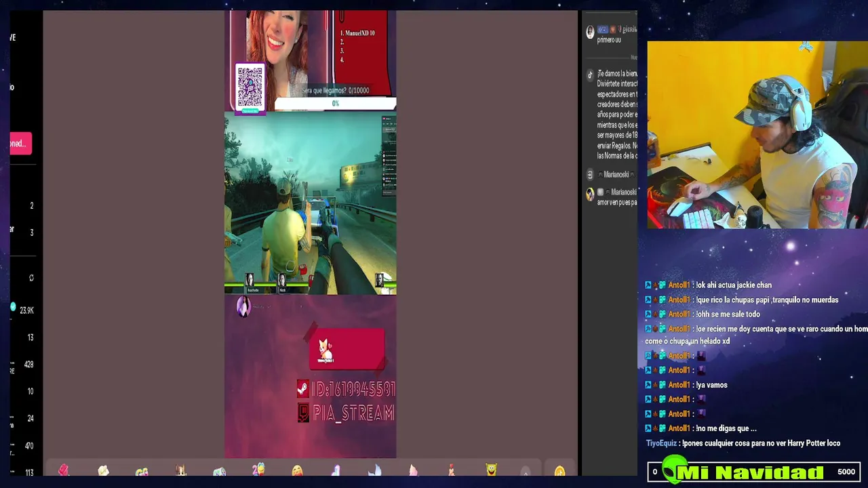Click the sidebar count 470

tap(28, 446)
